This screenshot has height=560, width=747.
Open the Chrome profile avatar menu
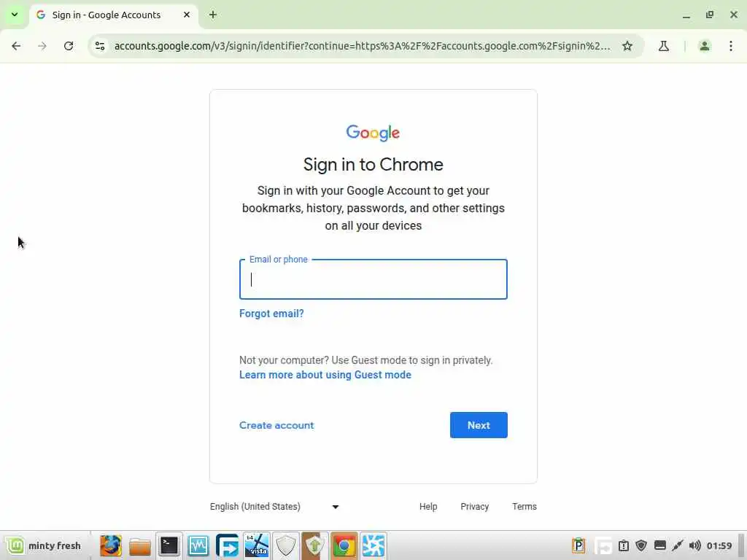tap(705, 46)
